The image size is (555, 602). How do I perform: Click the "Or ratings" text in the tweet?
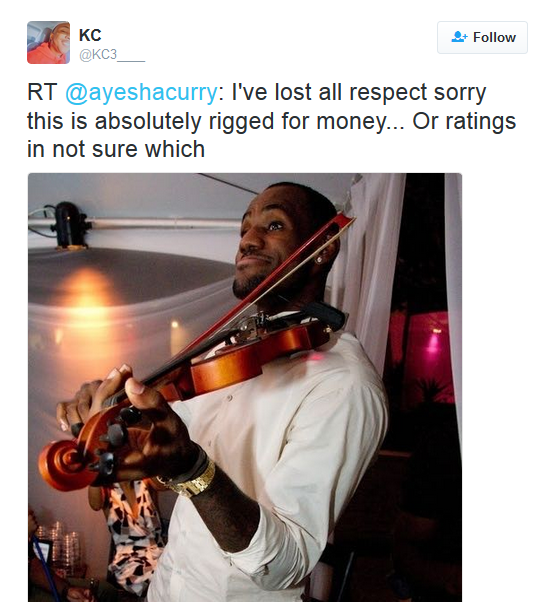click(464, 121)
